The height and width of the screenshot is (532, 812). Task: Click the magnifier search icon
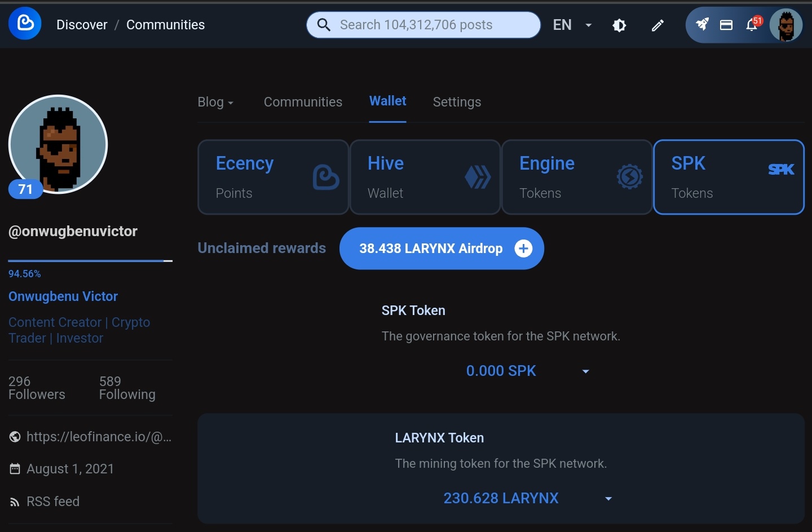(x=324, y=25)
